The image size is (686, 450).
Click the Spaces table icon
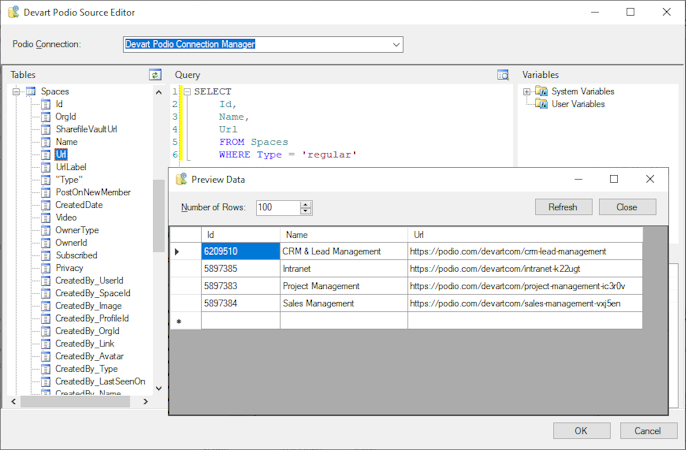pyautogui.click(x=30, y=91)
